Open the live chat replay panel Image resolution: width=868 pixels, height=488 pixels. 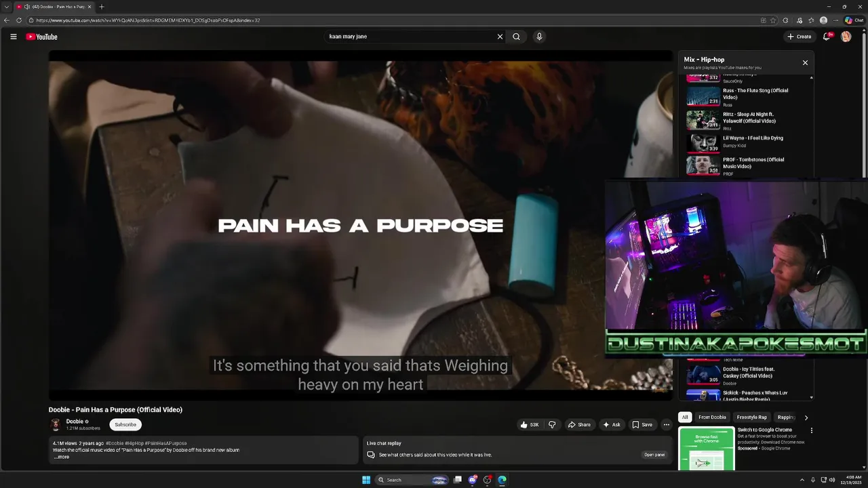point(654,455)
